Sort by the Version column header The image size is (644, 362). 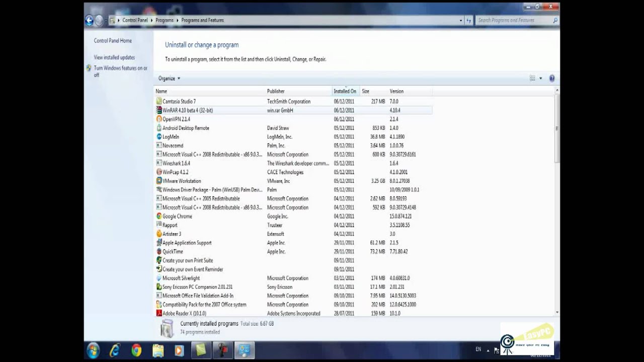[410, 92]
